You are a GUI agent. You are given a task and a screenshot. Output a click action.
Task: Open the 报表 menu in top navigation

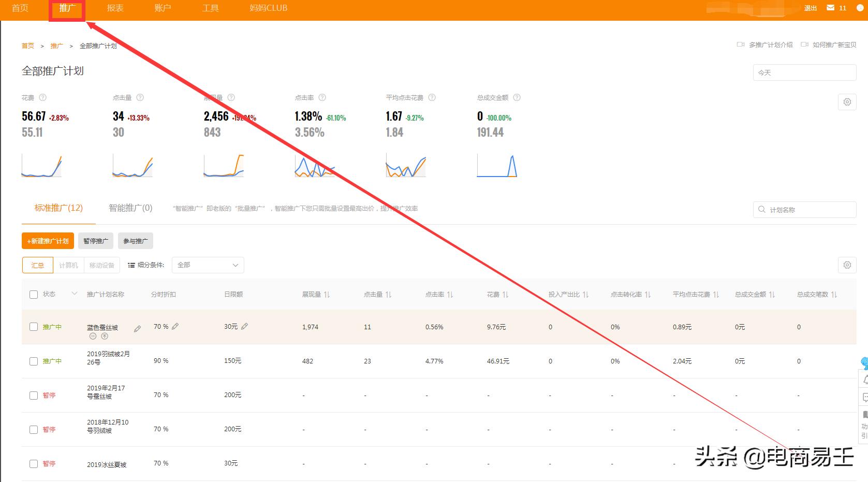click(115, 8)
